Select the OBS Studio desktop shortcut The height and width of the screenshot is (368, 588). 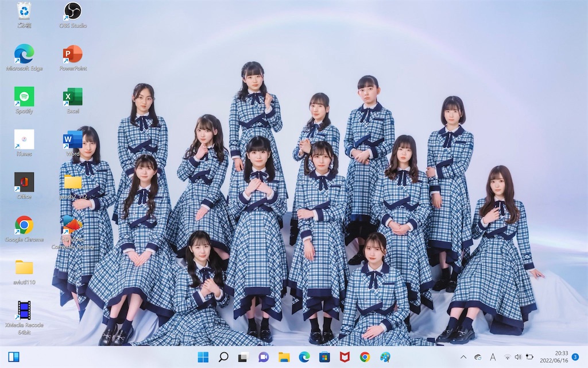(73, 15)
